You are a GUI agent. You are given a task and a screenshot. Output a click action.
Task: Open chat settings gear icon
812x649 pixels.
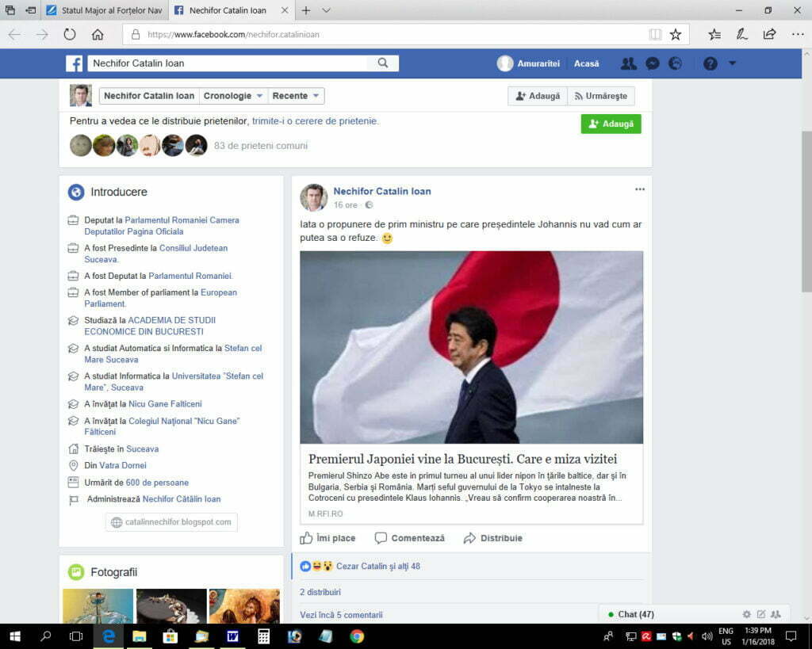(746, 614)
